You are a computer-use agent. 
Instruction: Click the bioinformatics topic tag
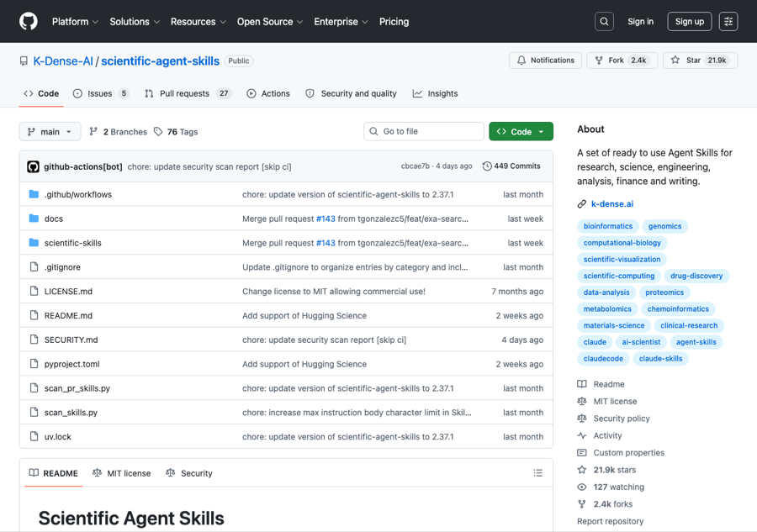click(608, 226)
